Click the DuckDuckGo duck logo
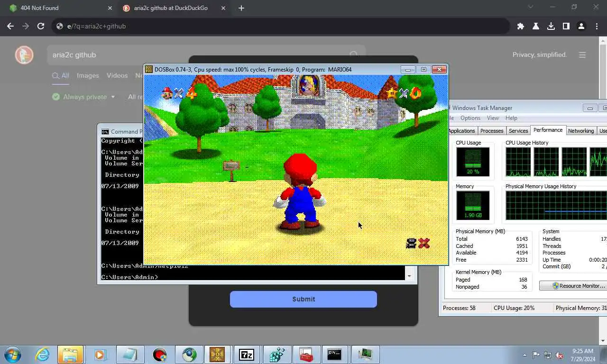Viewport: 607px width, 364px height. click(x=24, y=55)
